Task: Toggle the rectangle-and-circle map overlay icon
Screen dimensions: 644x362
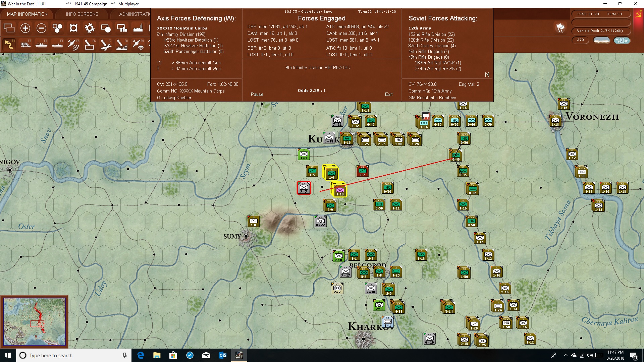Action: (106, 28)
